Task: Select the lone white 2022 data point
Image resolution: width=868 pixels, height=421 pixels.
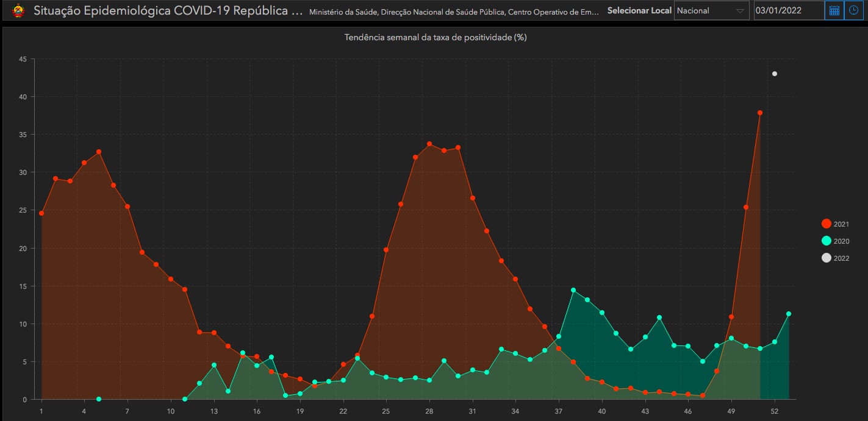Action: [775, 74]
